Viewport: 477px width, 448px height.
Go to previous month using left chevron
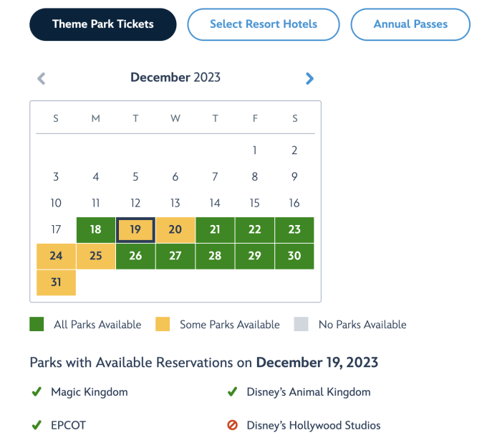pos(42,79)
